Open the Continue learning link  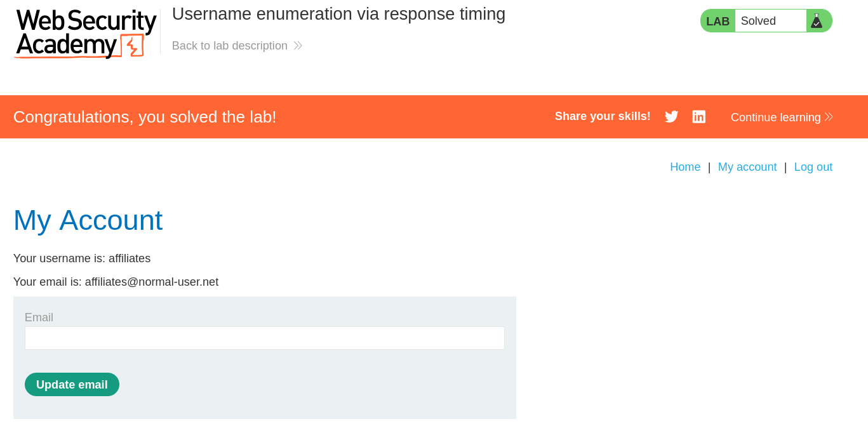point(775,117)
